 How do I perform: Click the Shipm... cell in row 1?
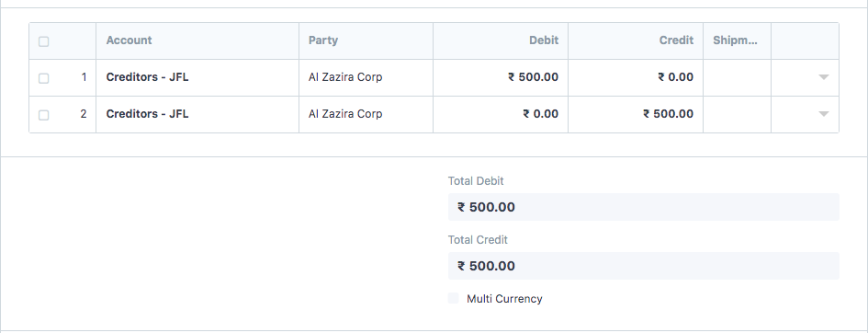point(737,77)
